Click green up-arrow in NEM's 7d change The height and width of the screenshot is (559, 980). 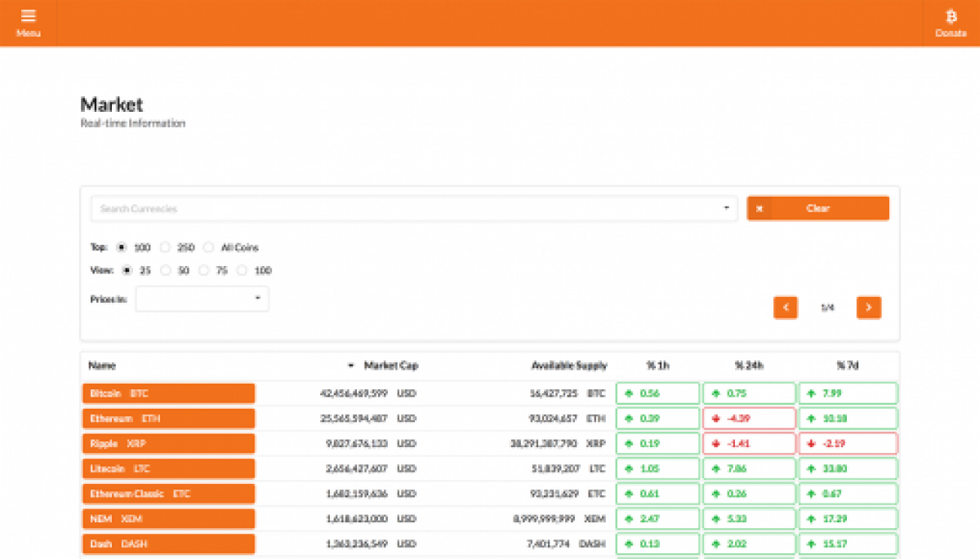coord(810,518)
